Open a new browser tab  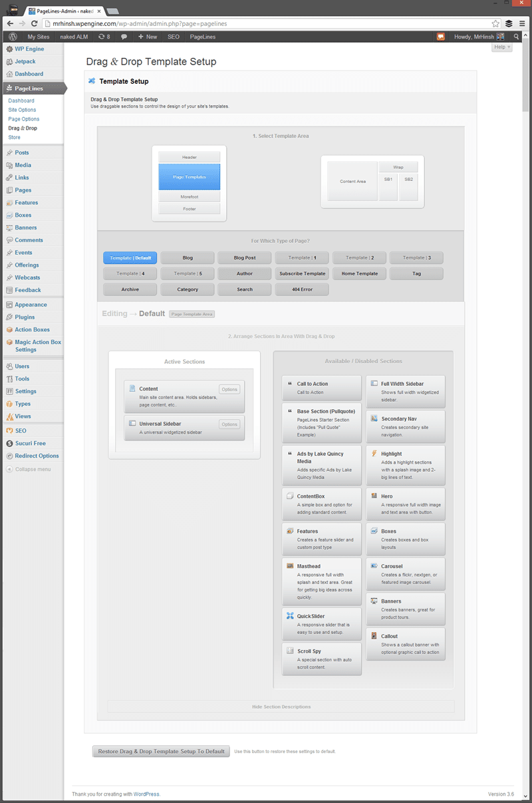tap(112, 11)
